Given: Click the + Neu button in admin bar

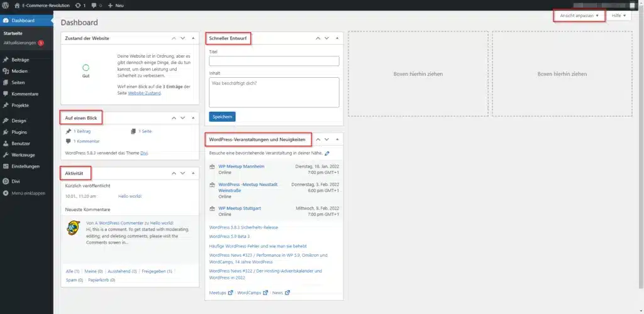Looking at the screenshot, I should 116,5.
